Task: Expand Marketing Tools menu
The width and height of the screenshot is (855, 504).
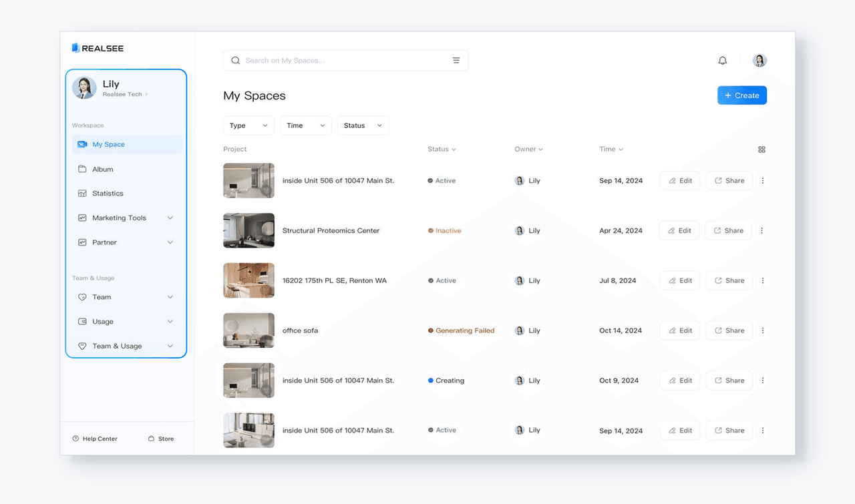Action: (x=127, y=218)
